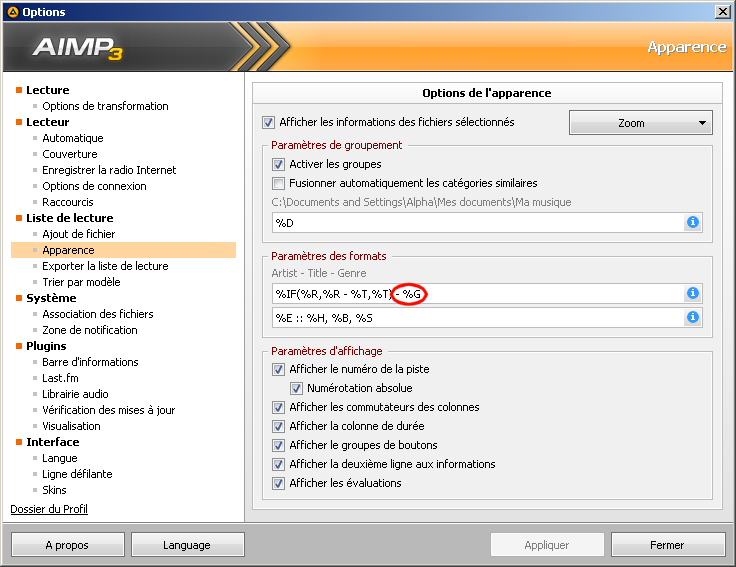Image resolution: width=736 pixels, height=567 pixels.
Task: Toggle Afficher le numéro de la piste
Action: click(x=278, y=369)
